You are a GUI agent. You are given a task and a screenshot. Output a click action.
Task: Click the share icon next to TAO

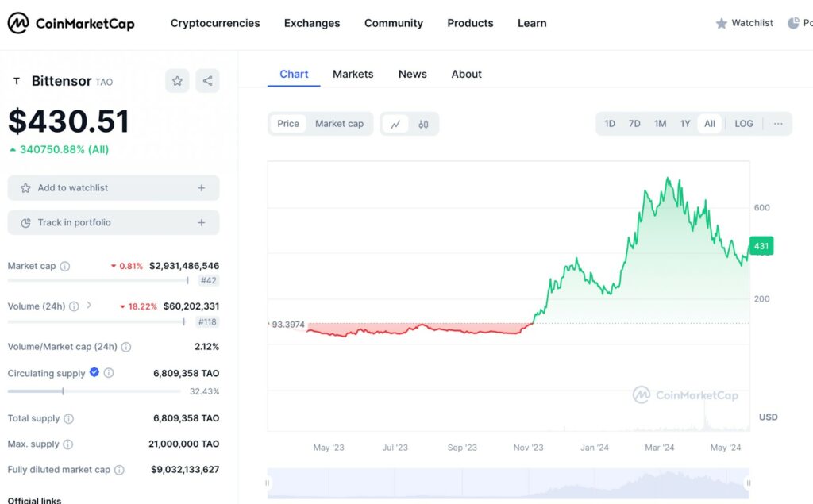pyautogui.click(x=207, y=81)
